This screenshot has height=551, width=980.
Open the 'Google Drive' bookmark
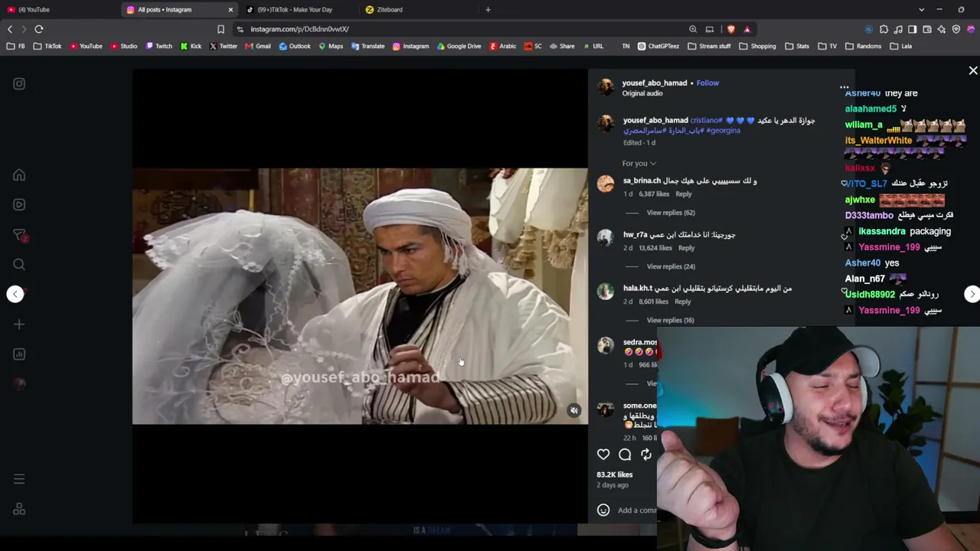(459, 46)
